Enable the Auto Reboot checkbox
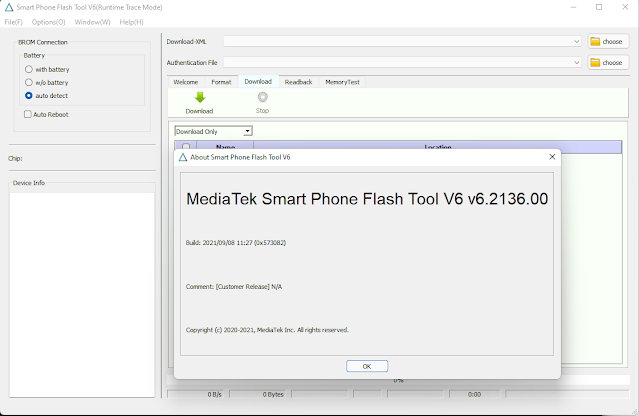The height and width of the screenshot is (416, 639). 28,114
